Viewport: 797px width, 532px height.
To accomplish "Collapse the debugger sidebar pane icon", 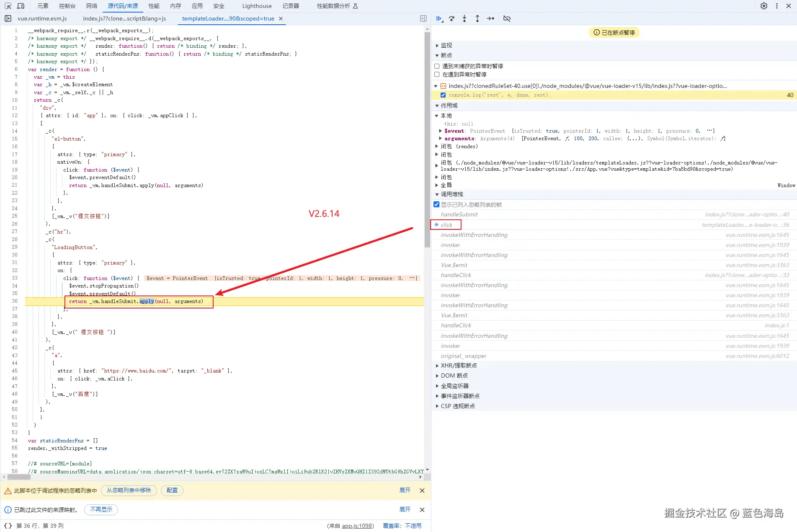I will 423,18.
